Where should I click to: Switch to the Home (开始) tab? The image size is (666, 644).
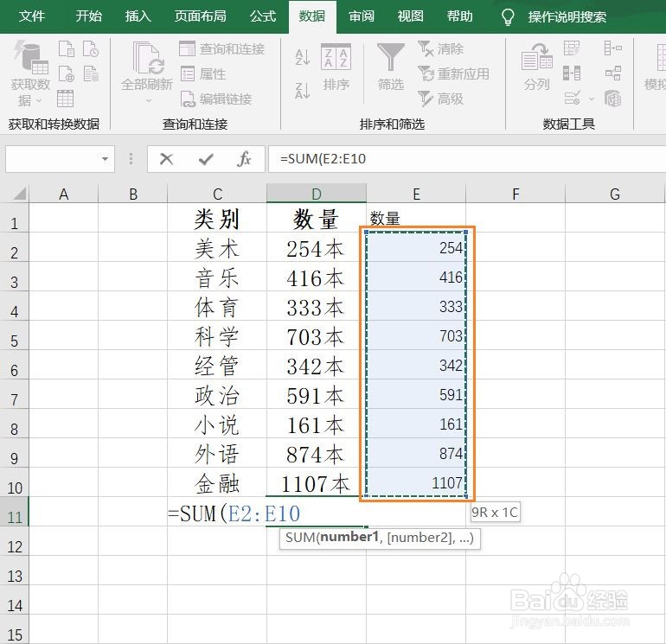88,16
